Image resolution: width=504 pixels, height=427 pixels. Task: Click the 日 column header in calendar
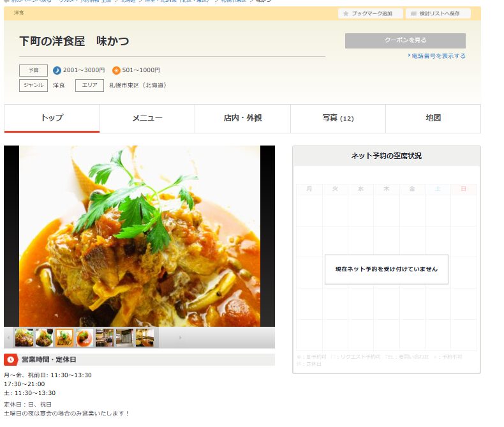464,189
